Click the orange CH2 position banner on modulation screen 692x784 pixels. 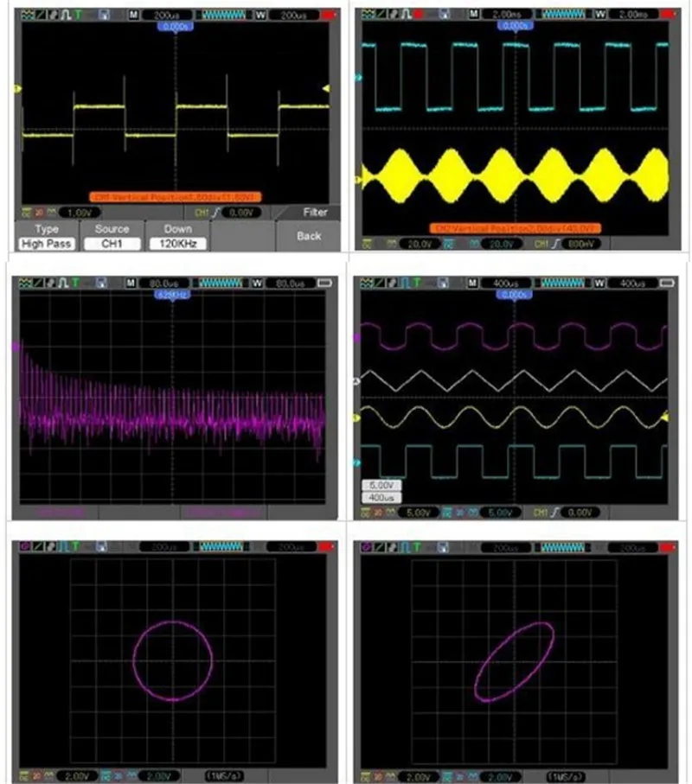click(515, 228)
